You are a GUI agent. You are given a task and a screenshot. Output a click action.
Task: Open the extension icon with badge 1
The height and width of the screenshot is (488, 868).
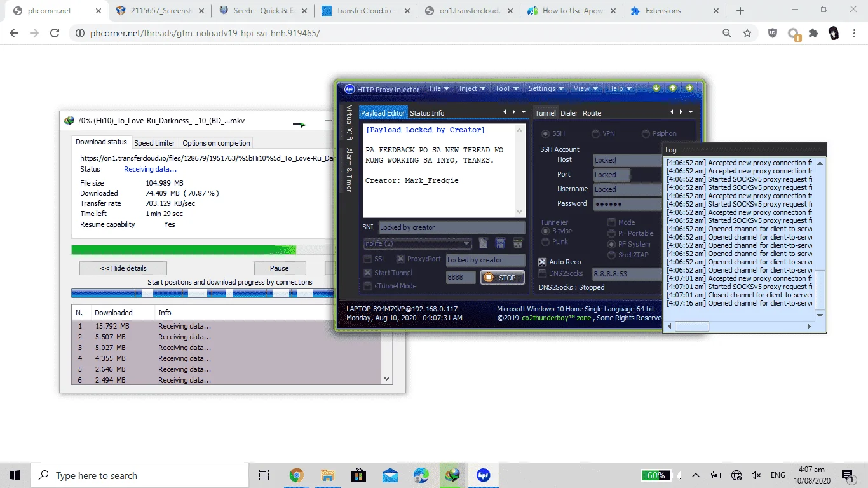(x=794, y=34)
